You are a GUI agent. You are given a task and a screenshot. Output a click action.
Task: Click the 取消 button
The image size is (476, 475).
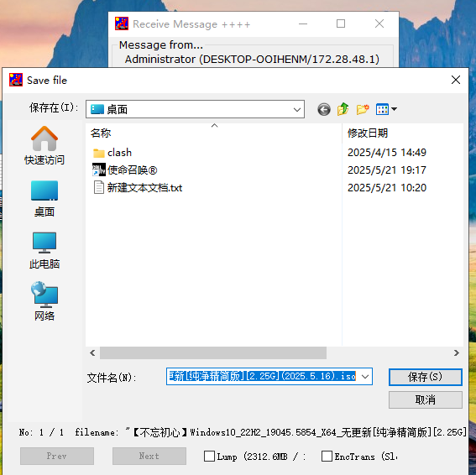[426, 399]
